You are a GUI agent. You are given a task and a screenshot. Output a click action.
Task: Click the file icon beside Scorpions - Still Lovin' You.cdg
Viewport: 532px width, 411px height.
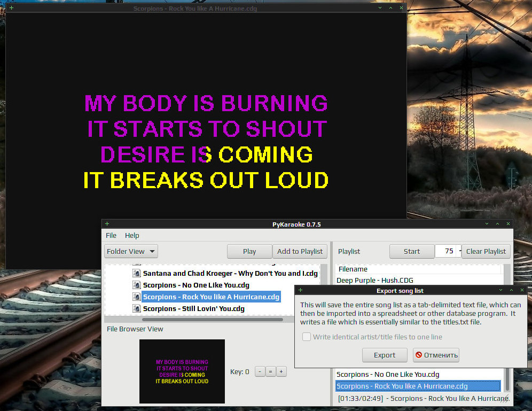tap(136, 308)
